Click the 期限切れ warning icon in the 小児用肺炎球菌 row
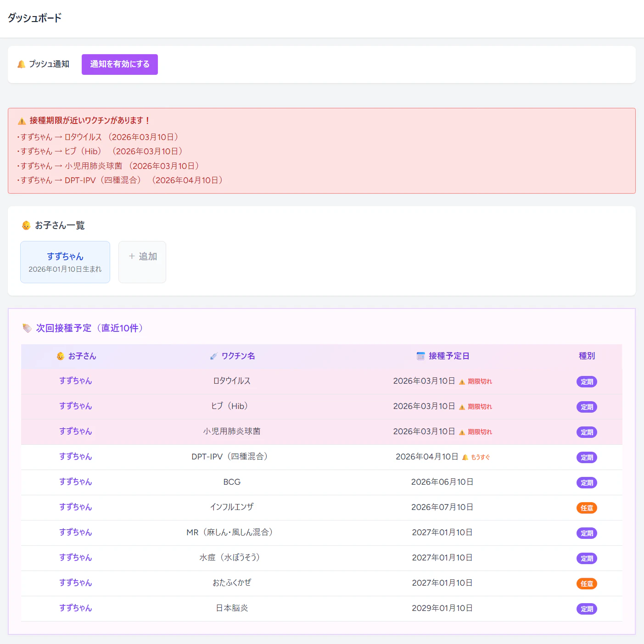The height and width of the screenshot is (644, 644). 462,432
